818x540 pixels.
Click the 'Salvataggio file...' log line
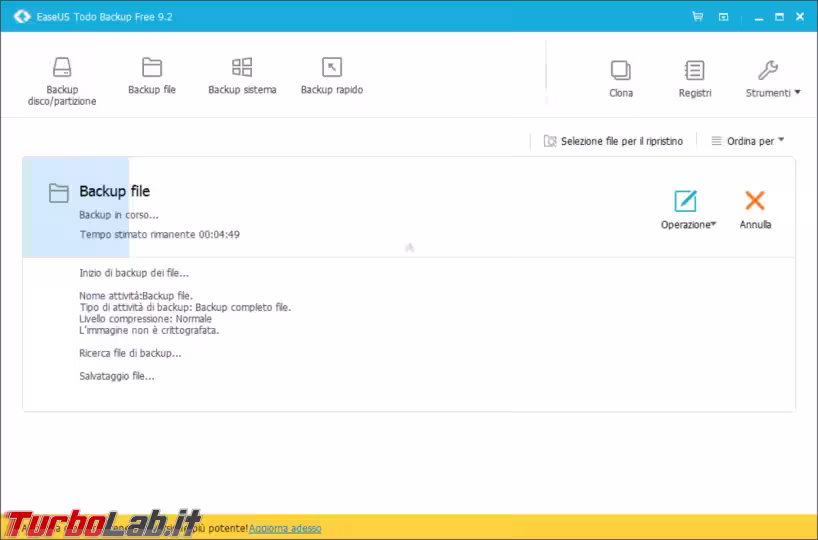coord(117,376)
